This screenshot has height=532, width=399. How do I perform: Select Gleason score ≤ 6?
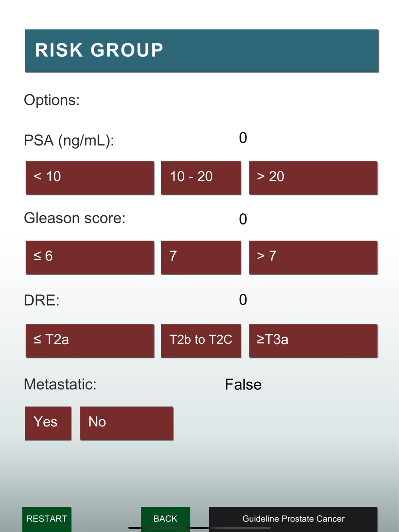click(90, 257)
